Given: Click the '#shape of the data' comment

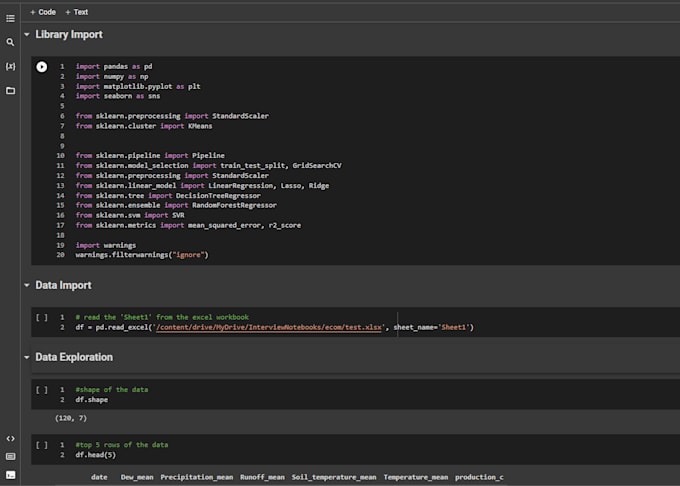Looking at the screenshot, I should pyautogui.click(x=112, y=390).
